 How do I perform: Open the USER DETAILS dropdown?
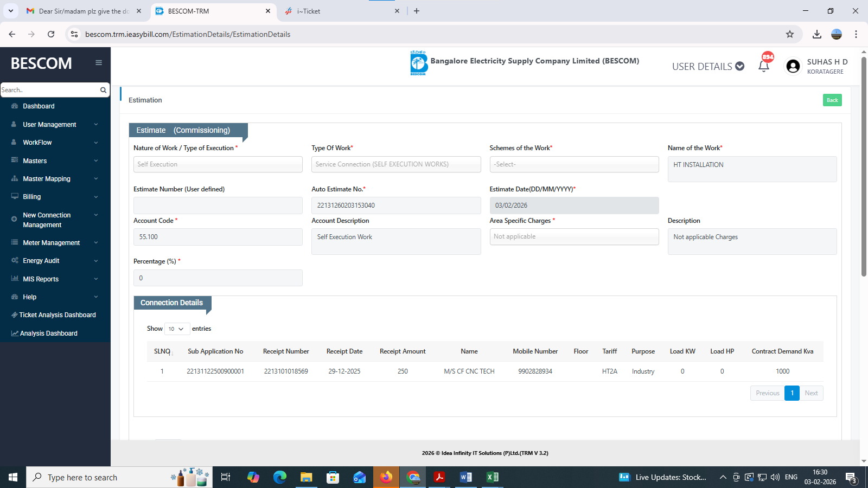[707, 66]
